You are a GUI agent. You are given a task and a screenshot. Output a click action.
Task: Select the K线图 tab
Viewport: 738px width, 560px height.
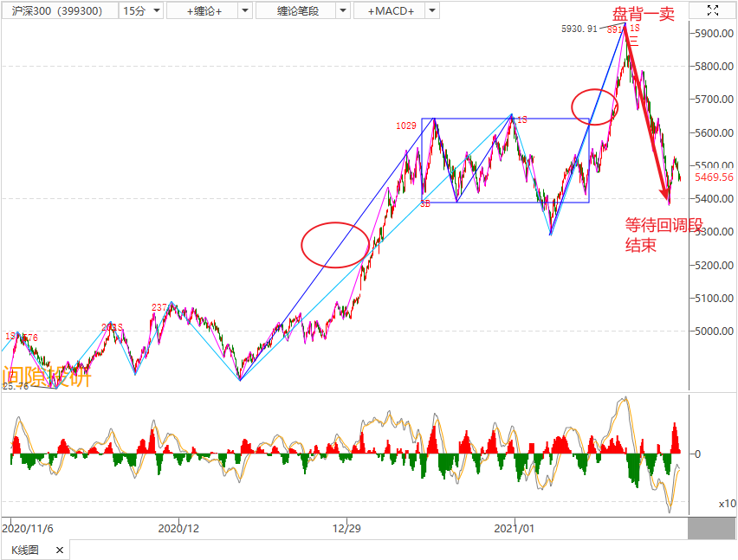point(24,550)
